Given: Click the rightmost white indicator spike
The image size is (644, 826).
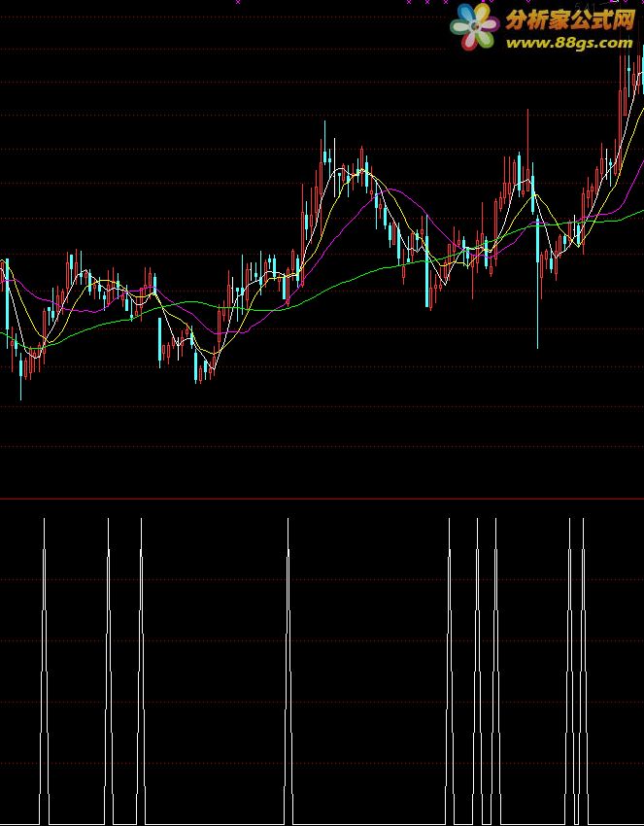Looking at the screenshot, I should [x=583, y=671].
